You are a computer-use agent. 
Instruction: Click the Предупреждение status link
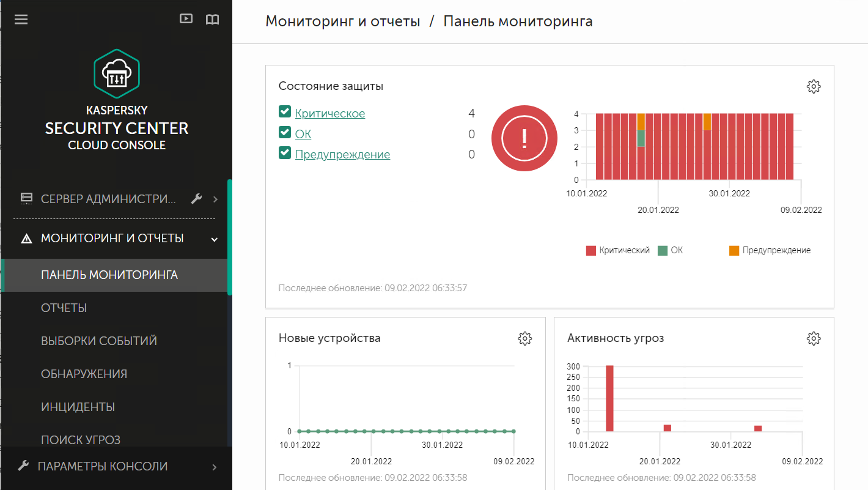(x=342, y=154)
